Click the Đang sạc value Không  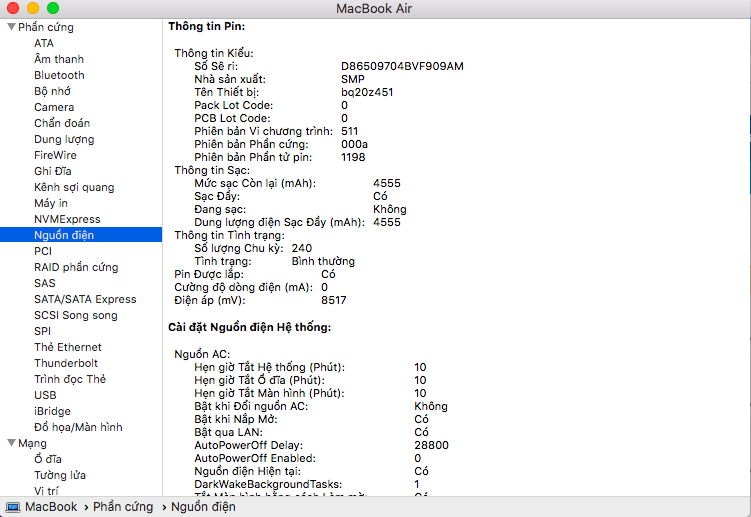coord(390,209)
